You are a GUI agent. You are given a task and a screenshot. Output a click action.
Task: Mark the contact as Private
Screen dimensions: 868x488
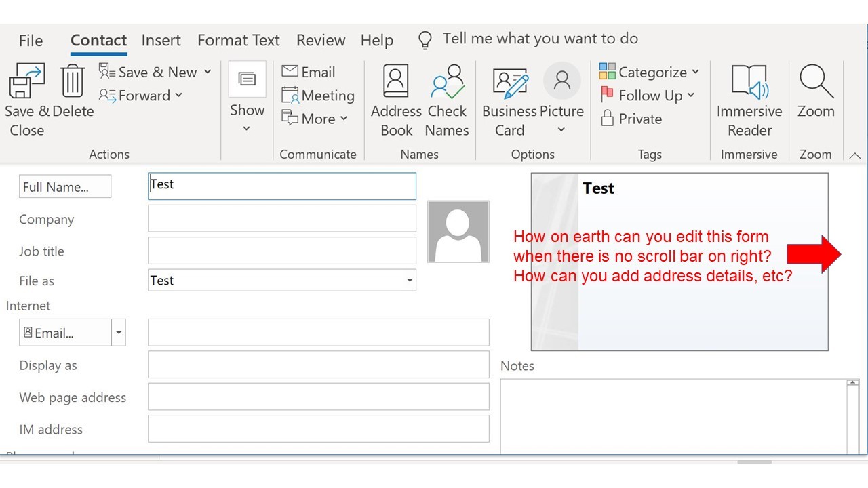631,119
